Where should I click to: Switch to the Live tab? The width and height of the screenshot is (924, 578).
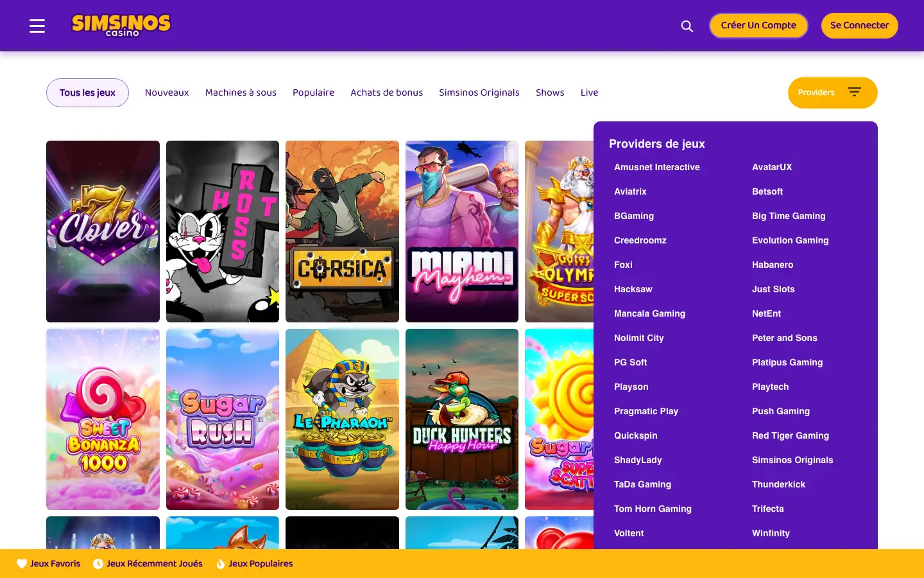[x=589, y=92]
